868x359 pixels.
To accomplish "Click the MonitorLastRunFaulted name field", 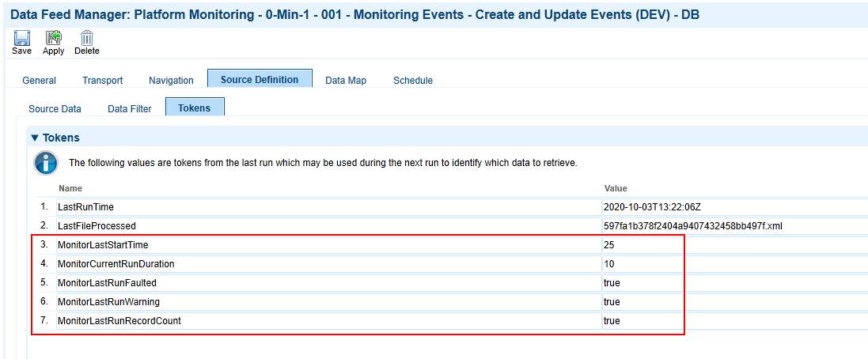I will [329, 282].
